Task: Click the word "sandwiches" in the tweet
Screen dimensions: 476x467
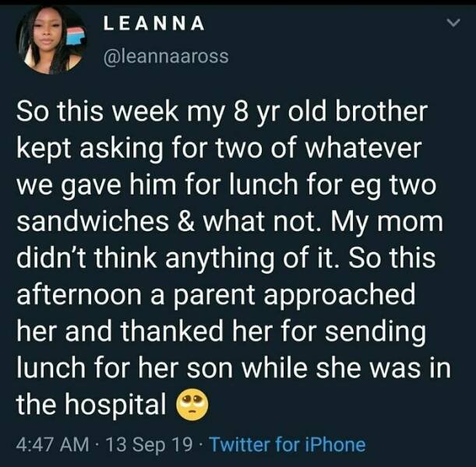Action: (93, 221)
